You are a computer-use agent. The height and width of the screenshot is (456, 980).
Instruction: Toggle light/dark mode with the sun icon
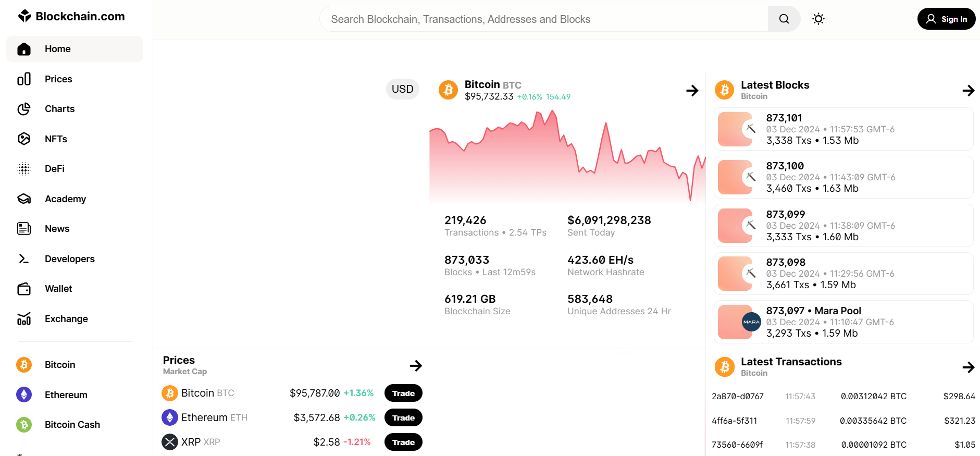coord(818,19)
